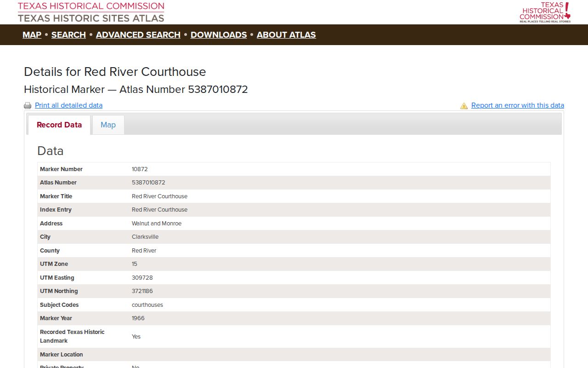This screenshot has width=588, height=368.
Task: Select the County value Red River
Action: (144, 251)
